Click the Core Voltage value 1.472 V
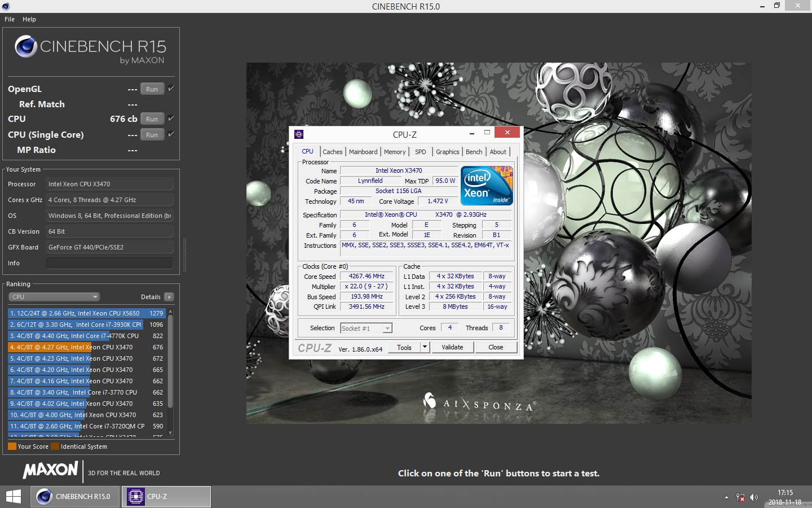 pyautogui.click(x=438, y=201)
